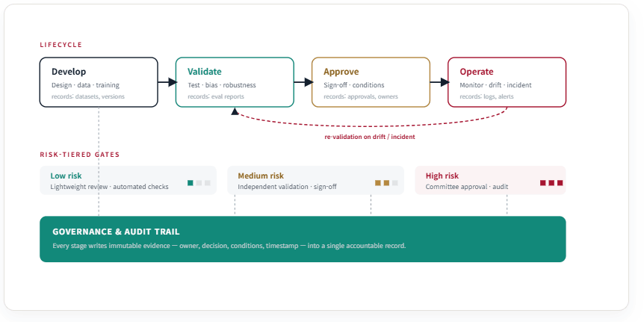Click the Medium risk gate card
Image resolution: width=644 pixels, height=322 pixels.
pos(315,180)
